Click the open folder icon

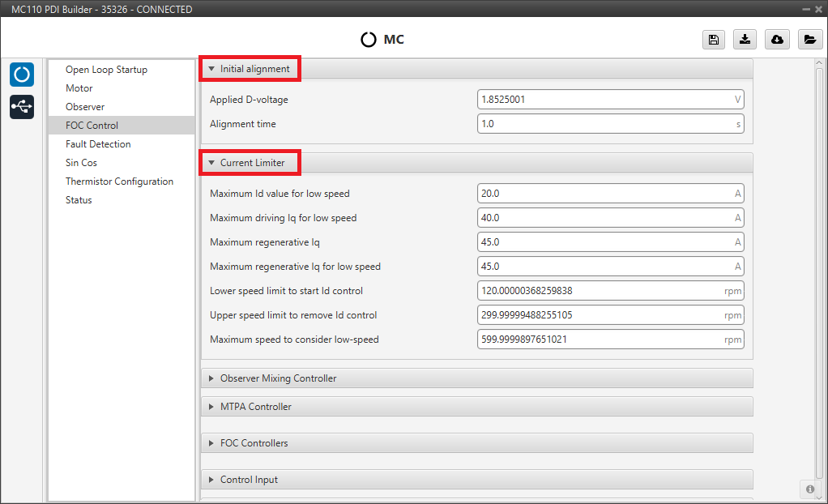[x=809, y=40]
